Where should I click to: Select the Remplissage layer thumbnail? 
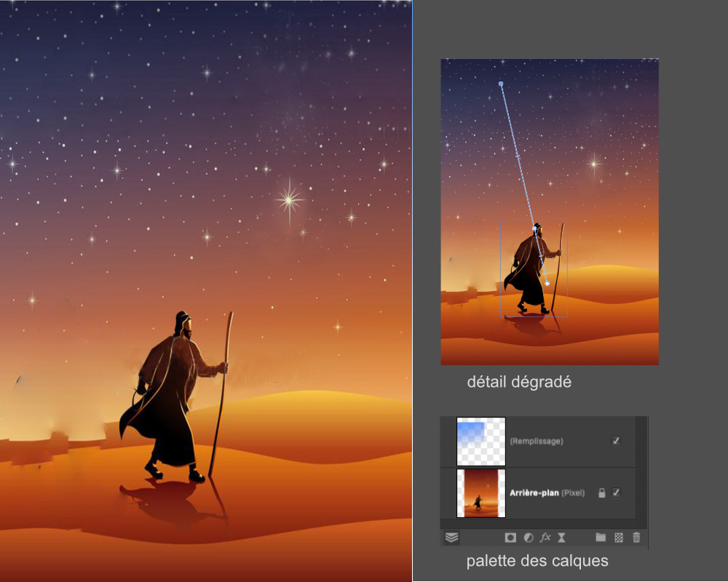(x=481, y=442)
